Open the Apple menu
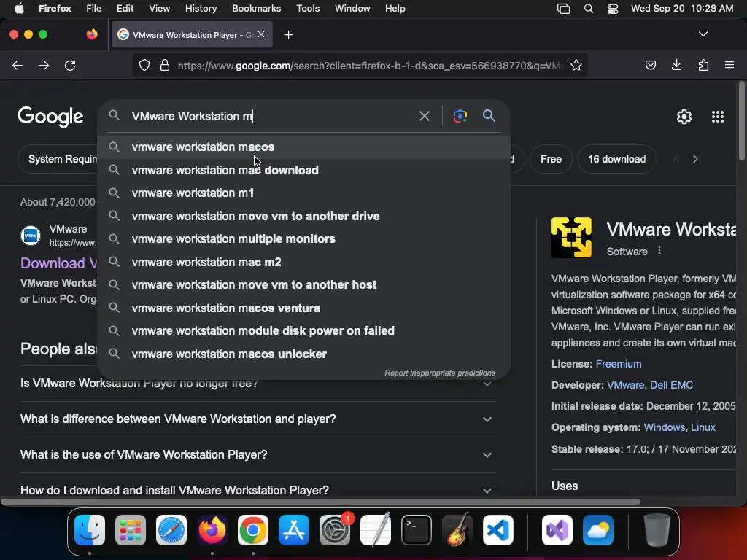The width and height of the screenshot is (747, 560). pos(19,8)
